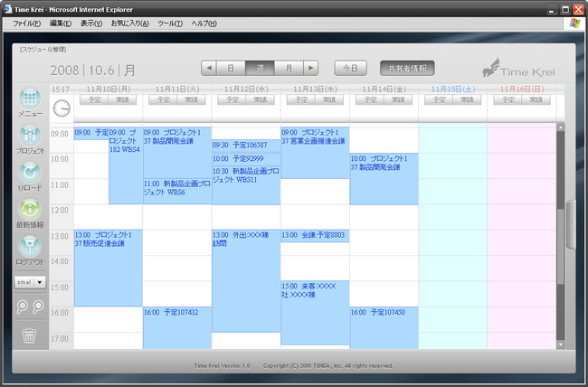Click 予定 button under 11月11日(火)

tap(163, 99)
